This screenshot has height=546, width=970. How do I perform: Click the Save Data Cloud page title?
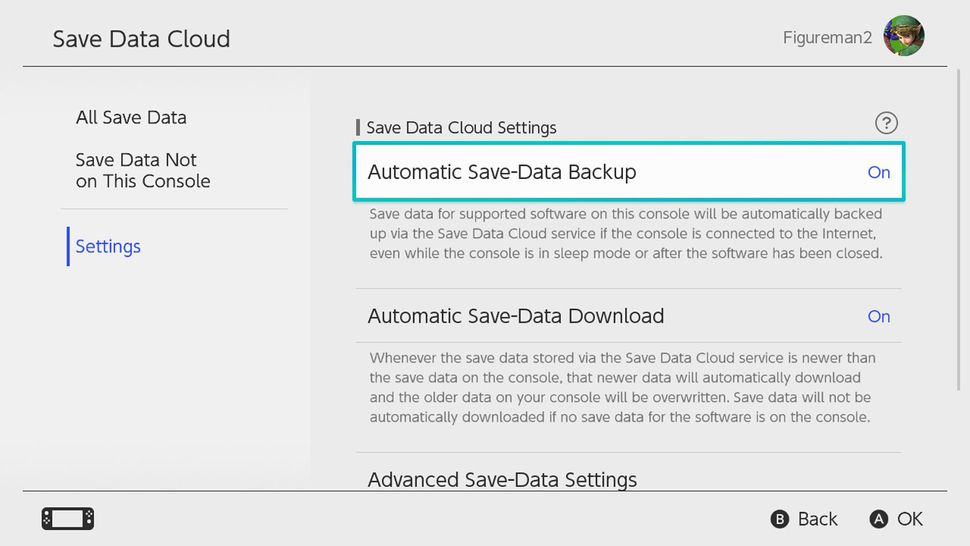141,39
